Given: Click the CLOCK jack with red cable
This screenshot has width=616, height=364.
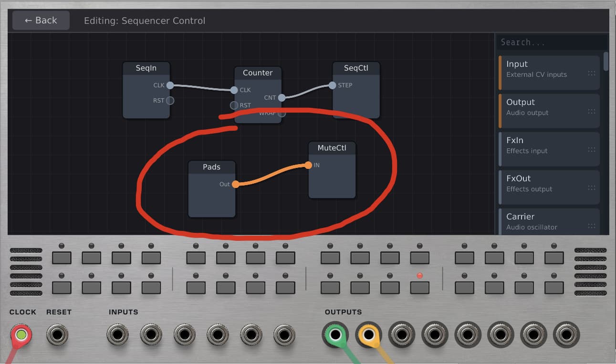Looking at the screenshot, I should [x=21, y=335].
